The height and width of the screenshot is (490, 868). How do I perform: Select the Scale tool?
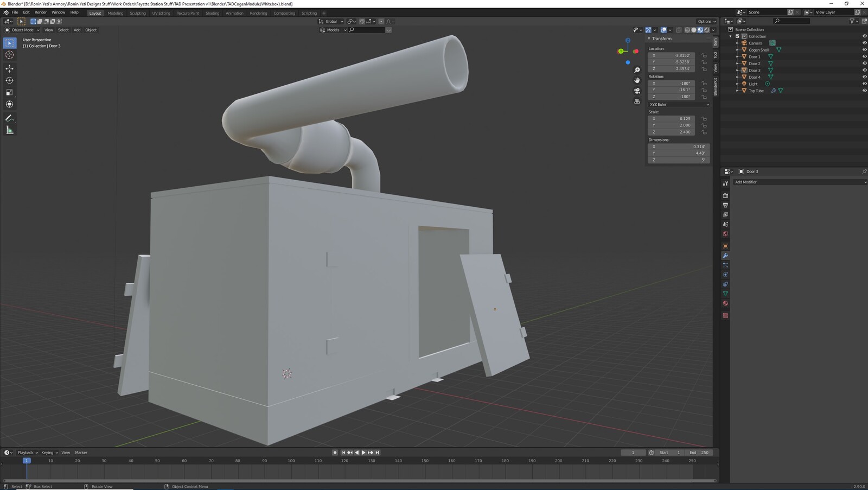pos(10,92)
